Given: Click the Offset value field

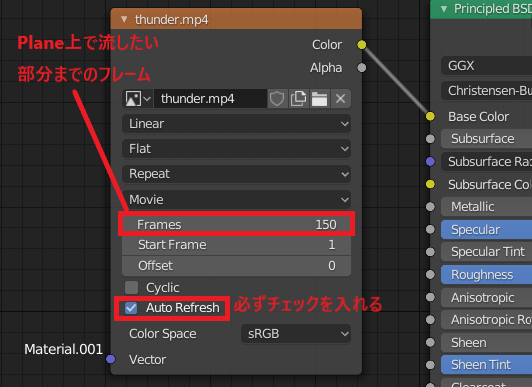Looking at the screenshot, I should (x=236, y=266).
